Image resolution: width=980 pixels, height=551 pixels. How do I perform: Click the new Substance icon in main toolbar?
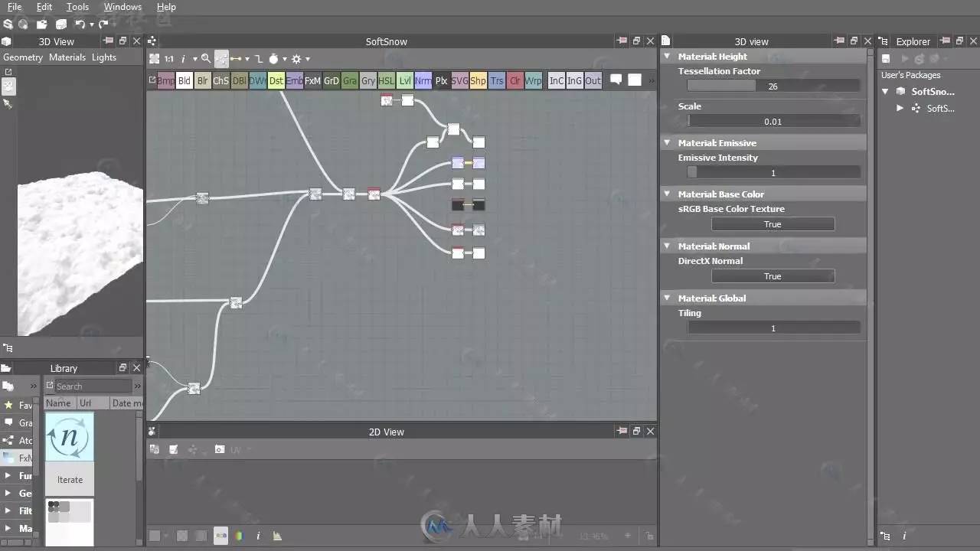(8, 24)
